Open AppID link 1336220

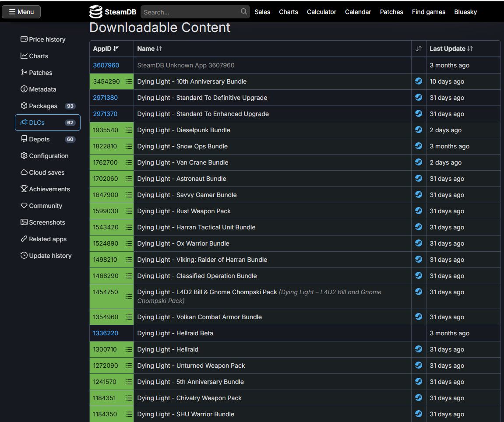(106, 333)
